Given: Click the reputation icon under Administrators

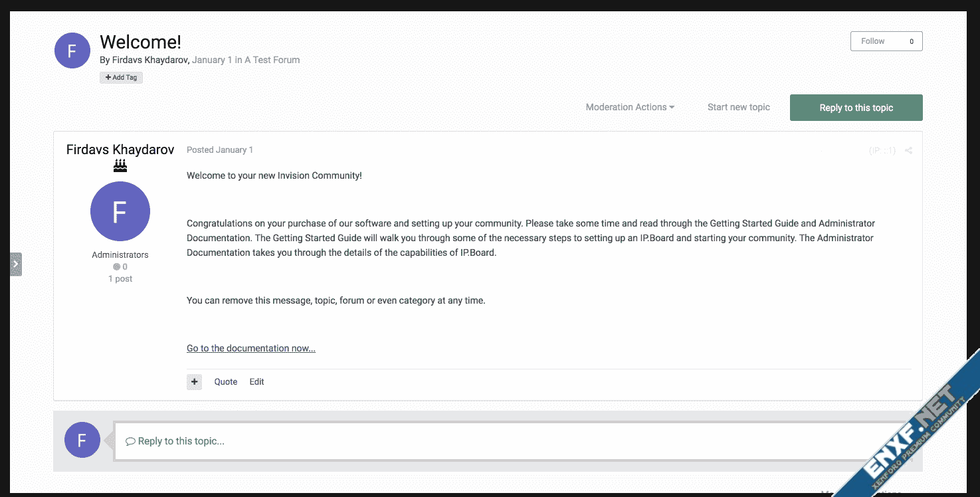Looking at the screenshot, I should (x=117, y=267).
